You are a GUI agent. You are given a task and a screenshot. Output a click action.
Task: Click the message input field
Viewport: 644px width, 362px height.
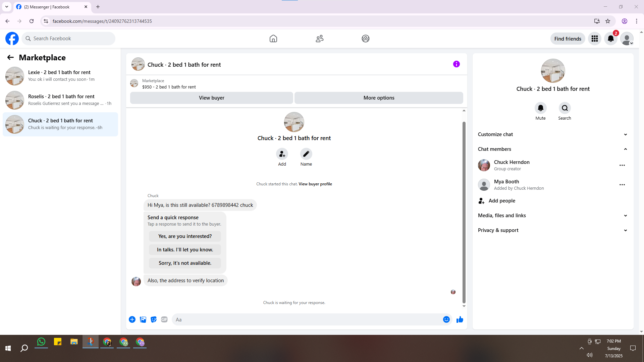307,319
